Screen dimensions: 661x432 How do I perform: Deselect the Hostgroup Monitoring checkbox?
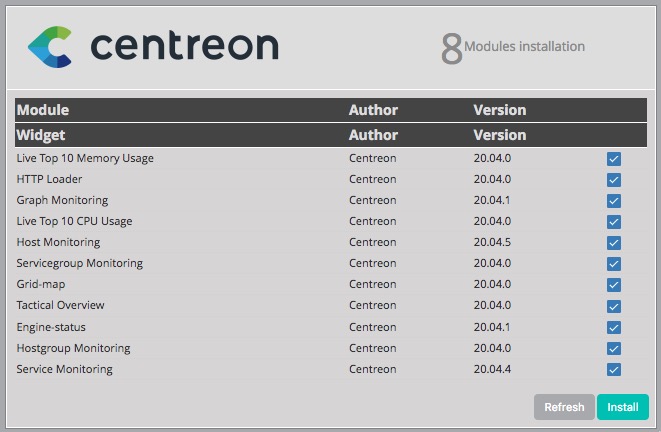[x=614, y=349]
